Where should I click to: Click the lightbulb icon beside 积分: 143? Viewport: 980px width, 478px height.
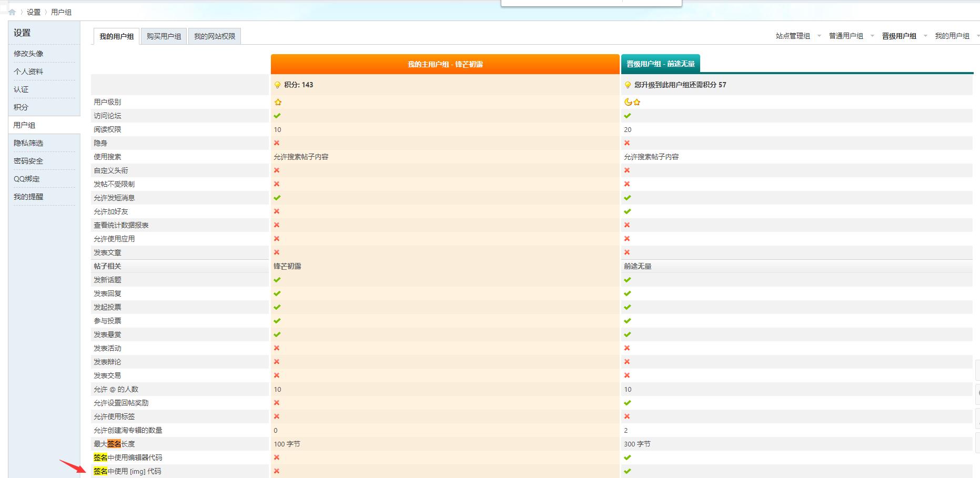click(x=277, y=85)
